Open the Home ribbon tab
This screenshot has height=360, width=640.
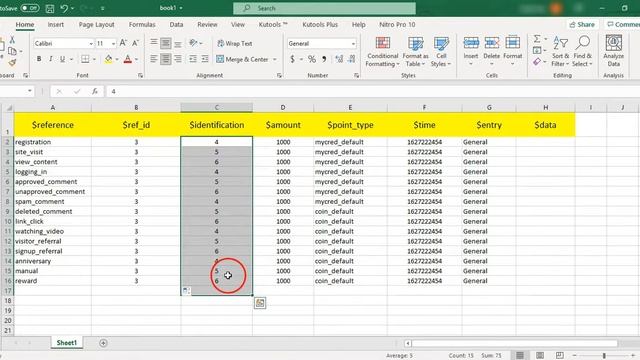pos(25,24)
